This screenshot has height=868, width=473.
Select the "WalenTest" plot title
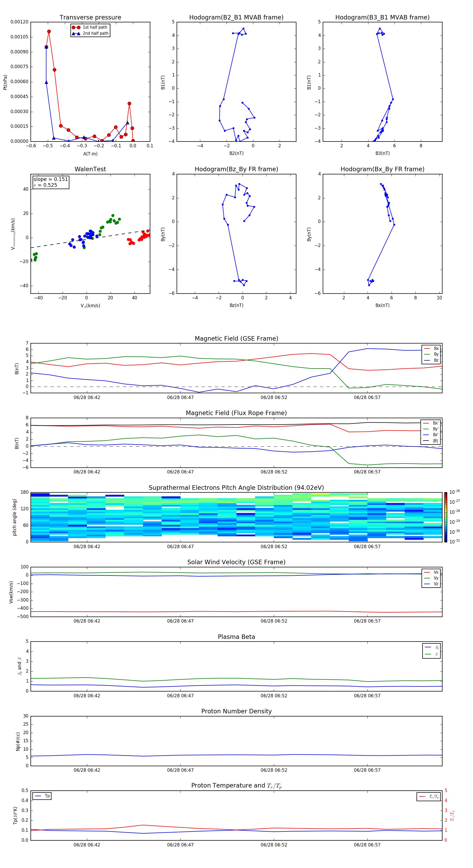point(90,169)
